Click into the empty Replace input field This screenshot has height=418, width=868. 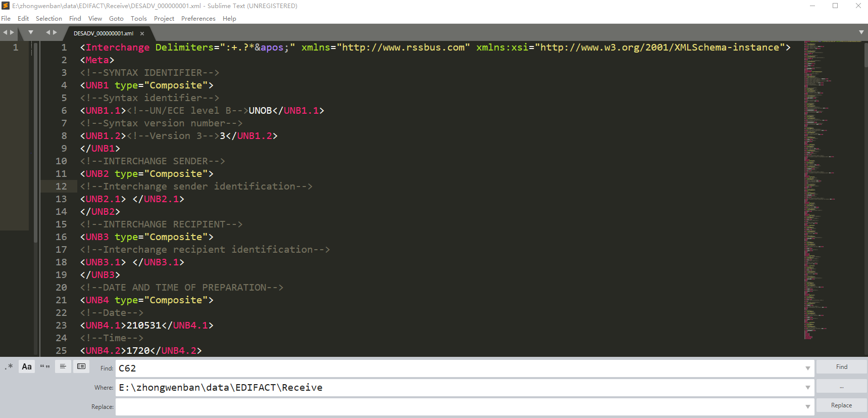point(454,407)
